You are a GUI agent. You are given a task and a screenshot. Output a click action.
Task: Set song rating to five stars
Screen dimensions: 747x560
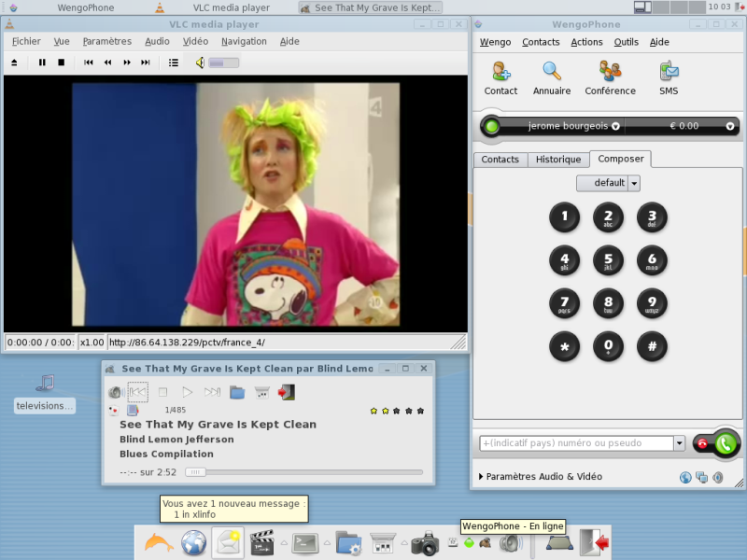pos(420,411)
